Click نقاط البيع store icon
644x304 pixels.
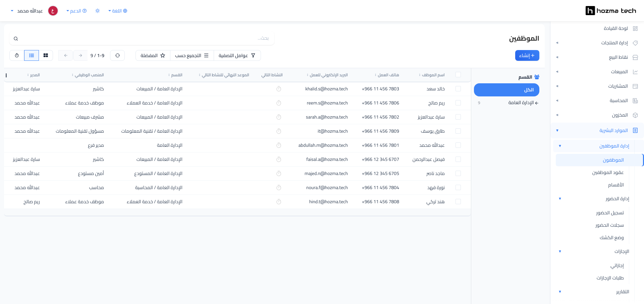click(x=635, y=57)
